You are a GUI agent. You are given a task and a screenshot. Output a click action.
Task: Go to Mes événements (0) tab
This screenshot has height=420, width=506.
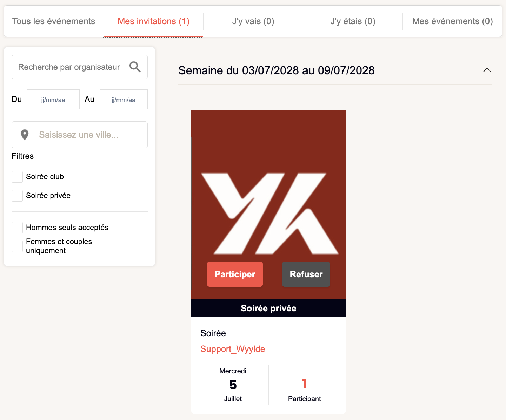point(452,21)
